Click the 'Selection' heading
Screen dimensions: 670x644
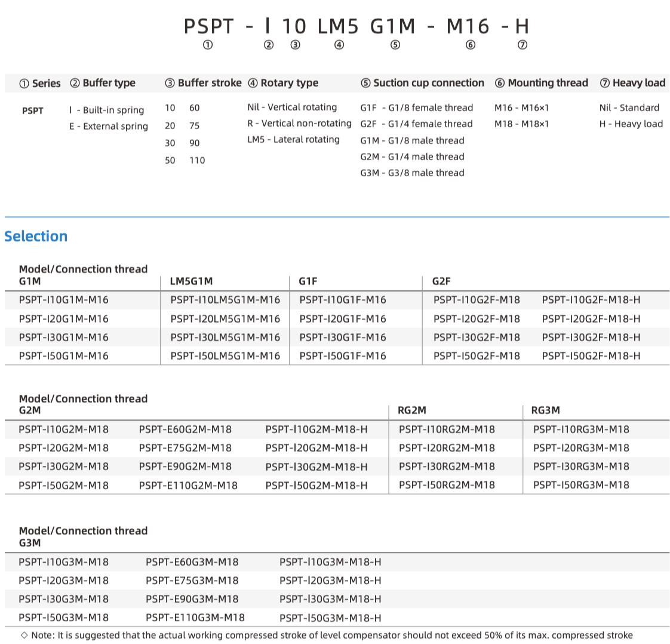pyautogui.click(x=36, y=237)
